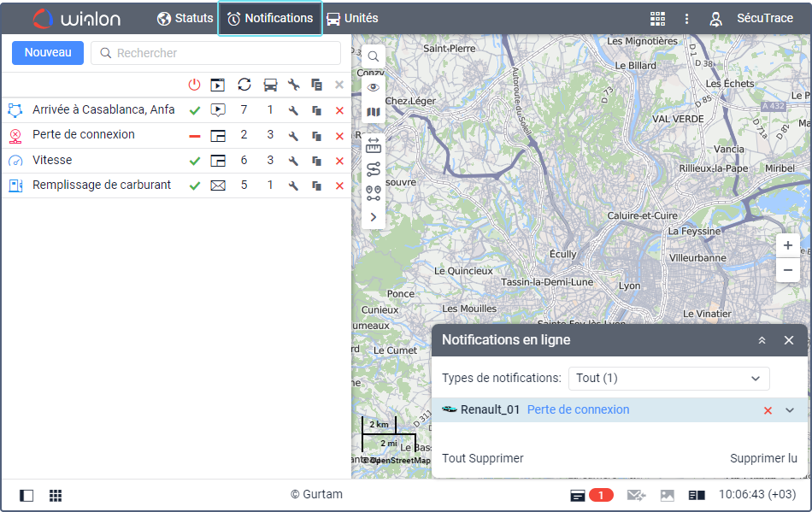Open the SécuTrace user menu
The image size is (812, 512).
[751, 19]
